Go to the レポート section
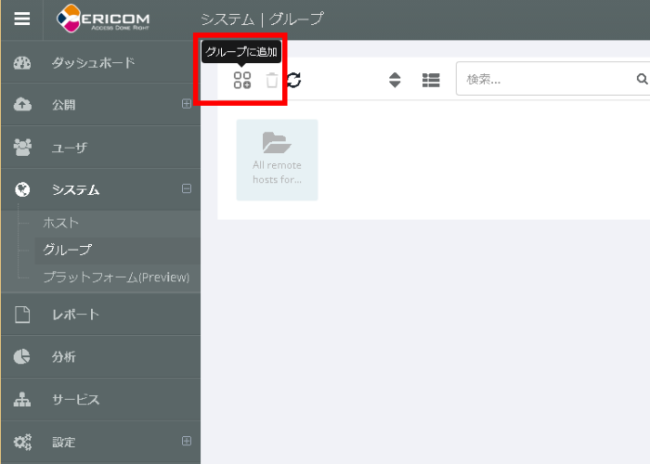Screen dimensions: 650x464 [x=75, y=315]
